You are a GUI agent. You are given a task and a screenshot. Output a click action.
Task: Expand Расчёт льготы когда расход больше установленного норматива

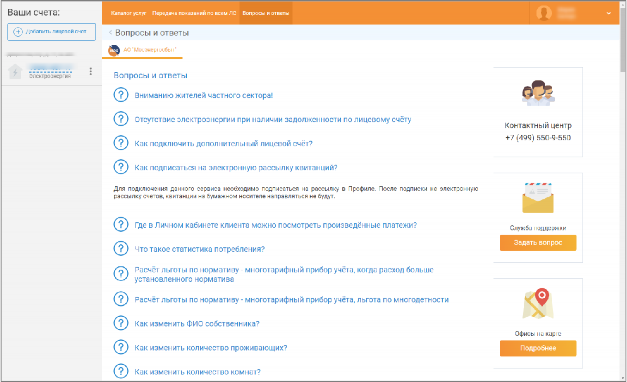284,274
